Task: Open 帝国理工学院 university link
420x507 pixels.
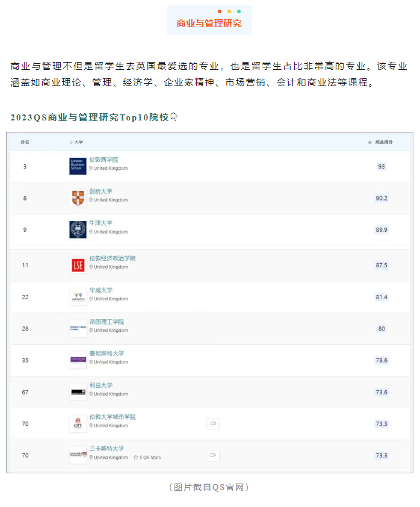Action: coord(107,322)
